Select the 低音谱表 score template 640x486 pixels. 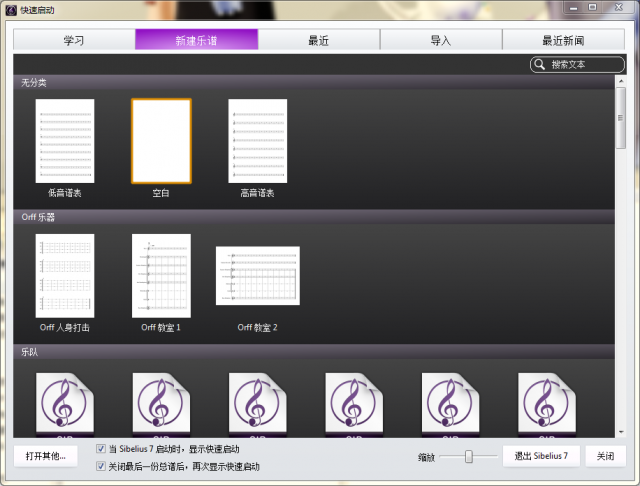coord(65,141)
